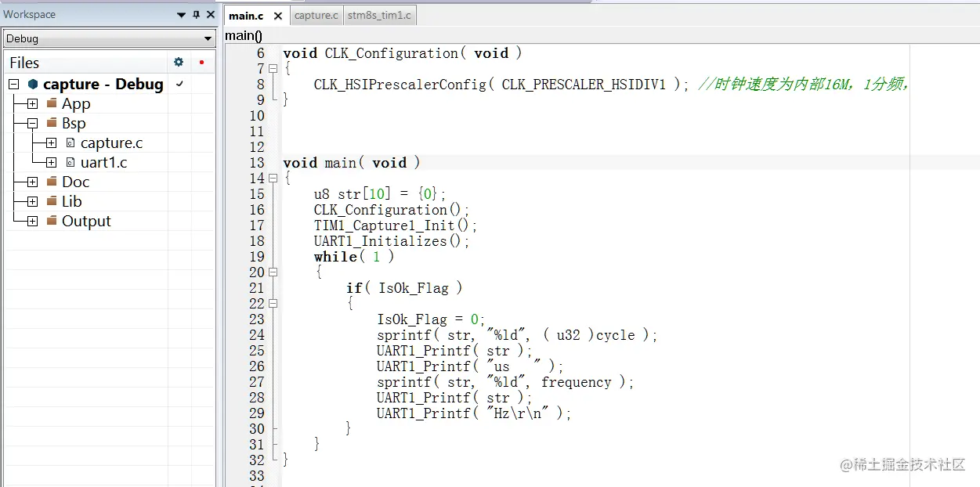Click the checkmark beside capture - Debug

pos(179,84)
